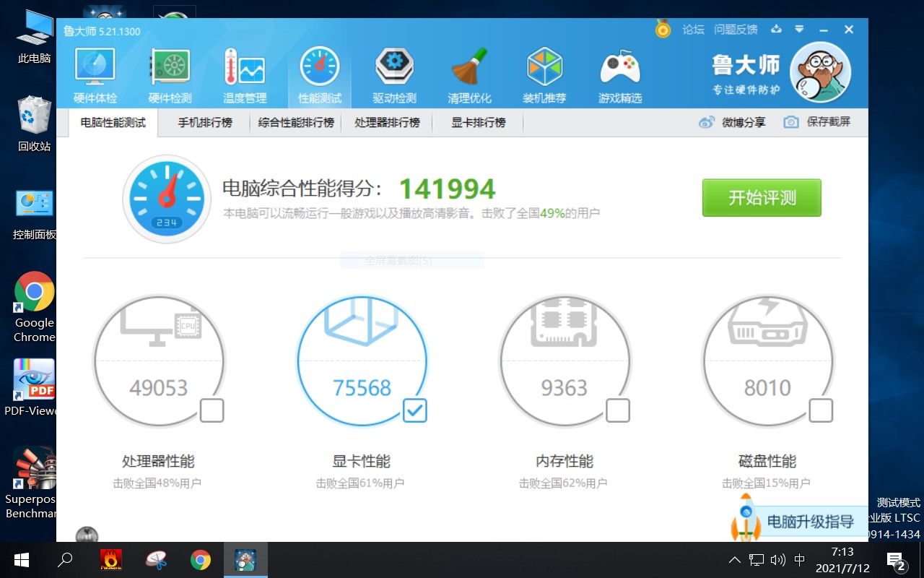Click the FurMark icon in taskbar

(x=111, y=560)
